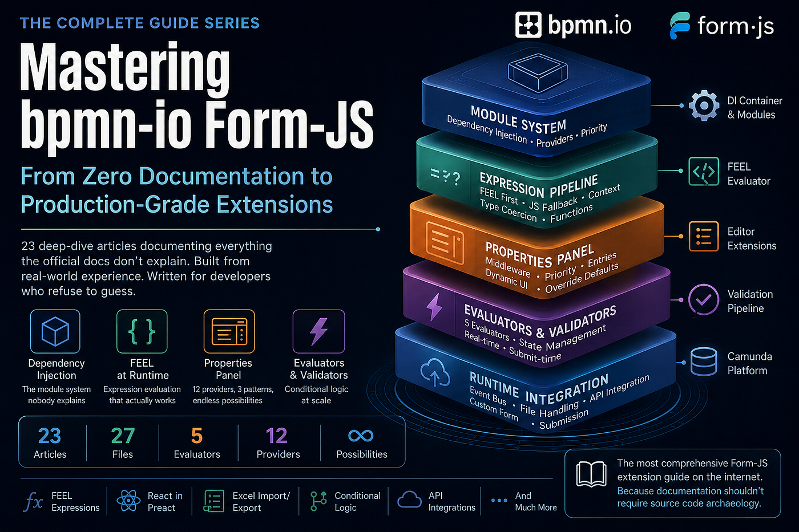Image resolution: width=799 pixels, height=532 pixels.
Task: Click the "Excel Import/Export" label
Action: (x=261, y=502)
